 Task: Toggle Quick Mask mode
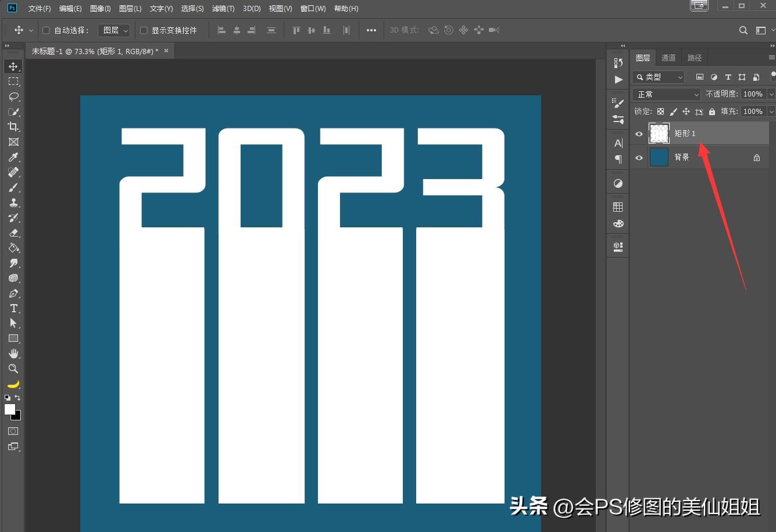click(13, 431)
